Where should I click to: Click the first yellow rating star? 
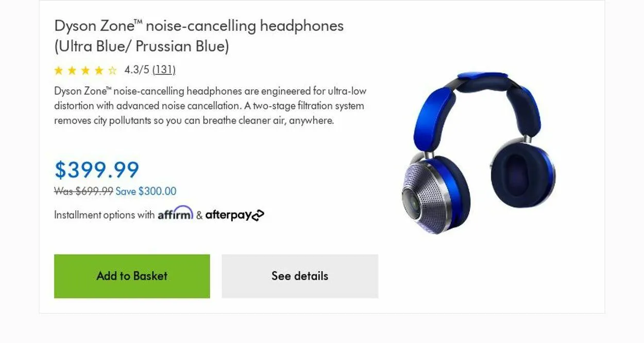(59, 70)
